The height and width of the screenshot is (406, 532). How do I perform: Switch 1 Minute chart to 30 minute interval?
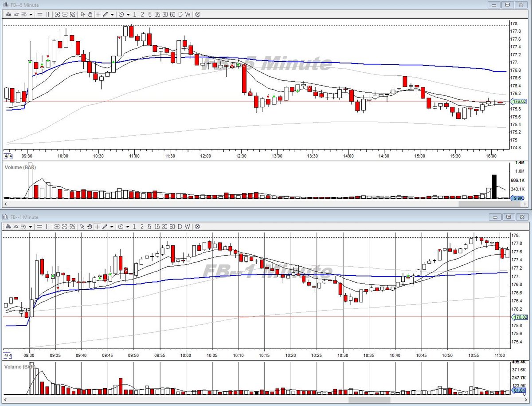point(165,226)
